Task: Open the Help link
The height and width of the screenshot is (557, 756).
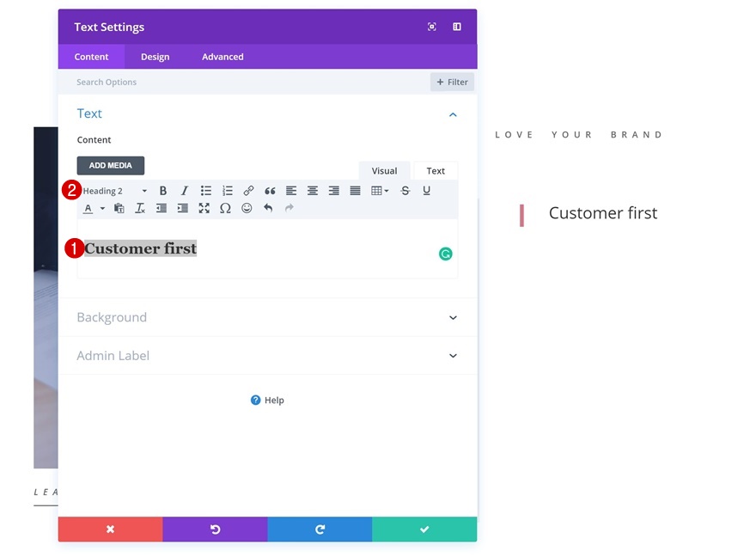Action: coord(267,401)
